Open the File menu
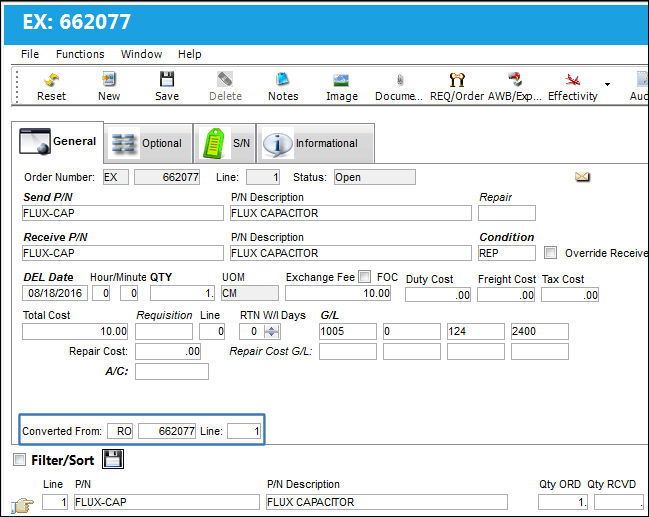 30,54
